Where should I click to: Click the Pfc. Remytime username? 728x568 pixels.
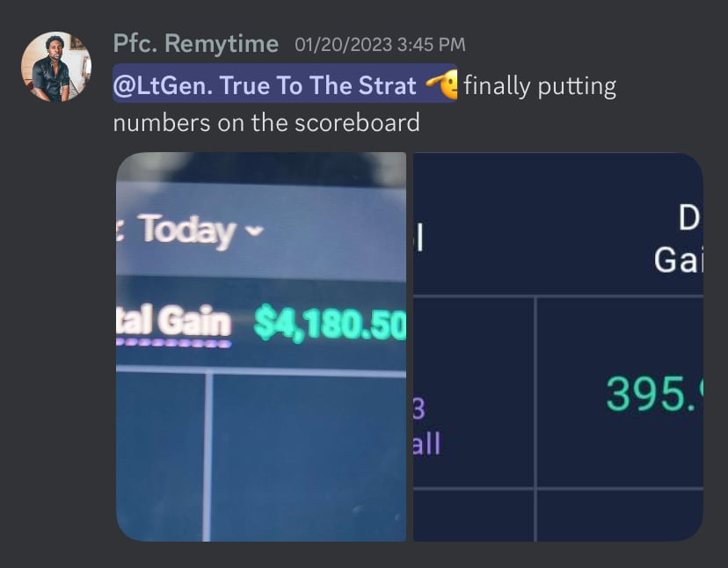click(196, 44)
